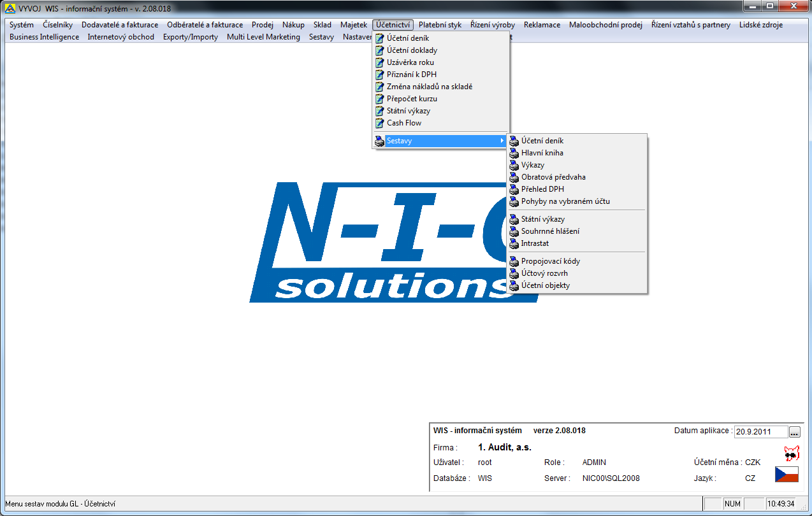
Task: Open the Prodej menu
Action: pos(263,25)
